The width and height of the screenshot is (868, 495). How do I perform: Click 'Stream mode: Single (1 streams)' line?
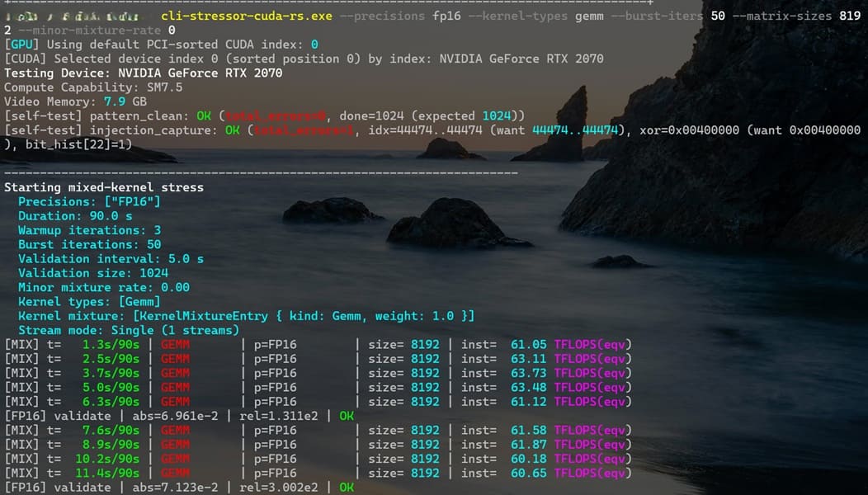tap(129, 331)
